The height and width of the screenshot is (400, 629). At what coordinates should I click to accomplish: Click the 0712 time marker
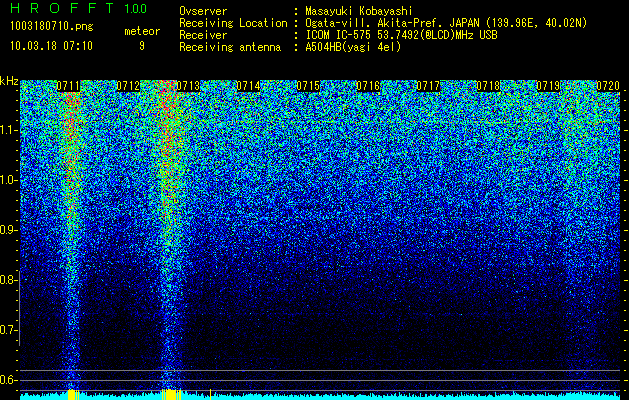pos(128,86)
